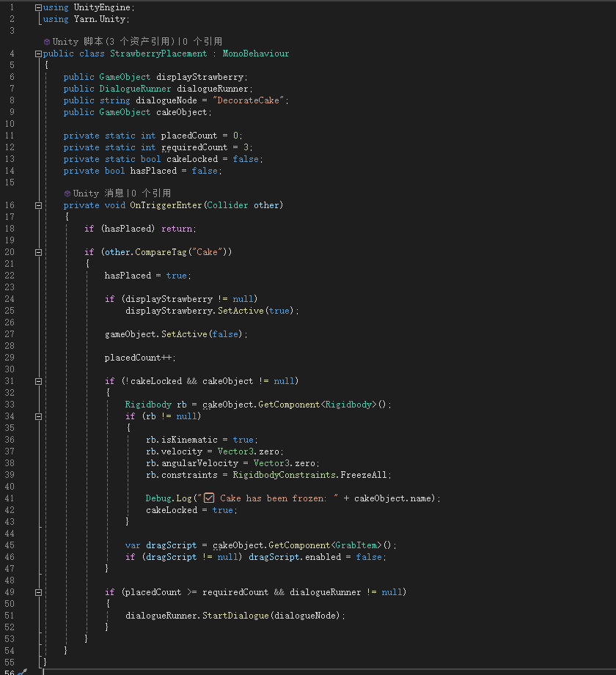Collapse the if (rb != null) block toggle
This screenshot has width=616, height=675.
click(x=38, y=417)
